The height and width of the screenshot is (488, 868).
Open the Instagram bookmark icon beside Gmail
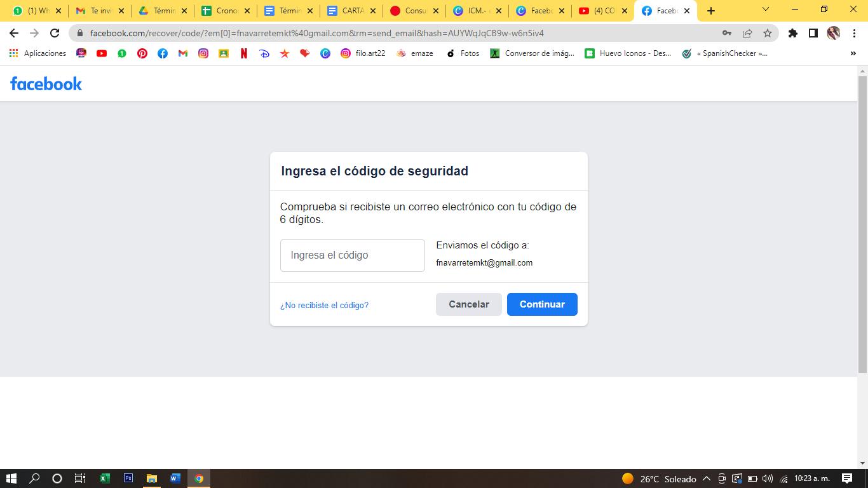(203, 53)
